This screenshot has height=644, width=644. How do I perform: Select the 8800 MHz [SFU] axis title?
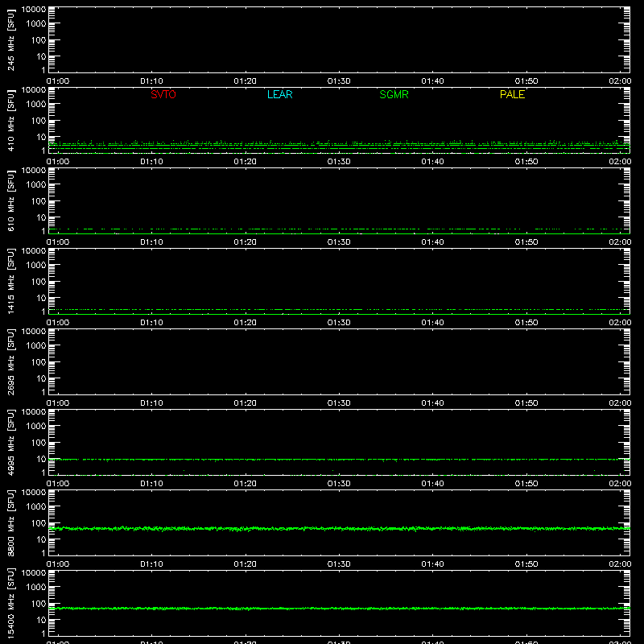[10, 522]
